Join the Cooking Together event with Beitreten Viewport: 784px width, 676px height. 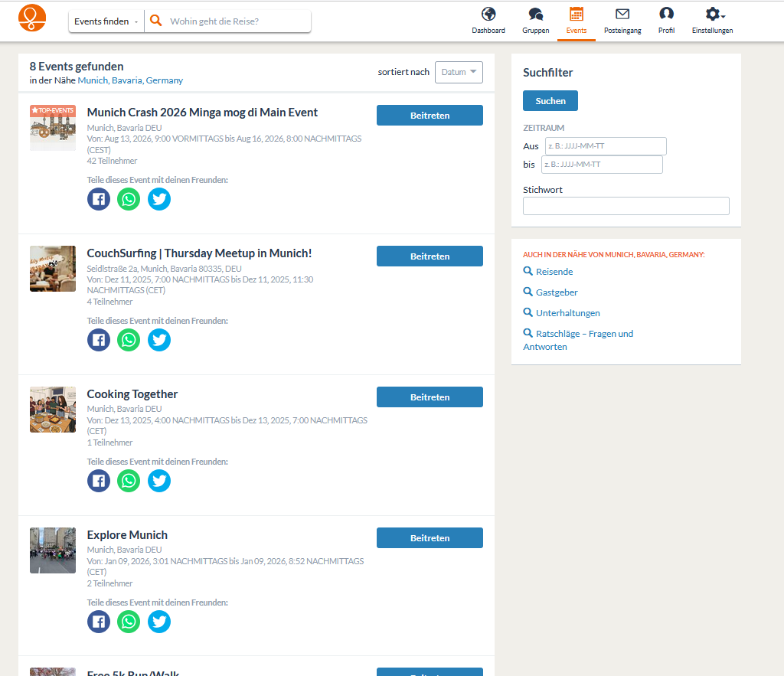[430, 397]
